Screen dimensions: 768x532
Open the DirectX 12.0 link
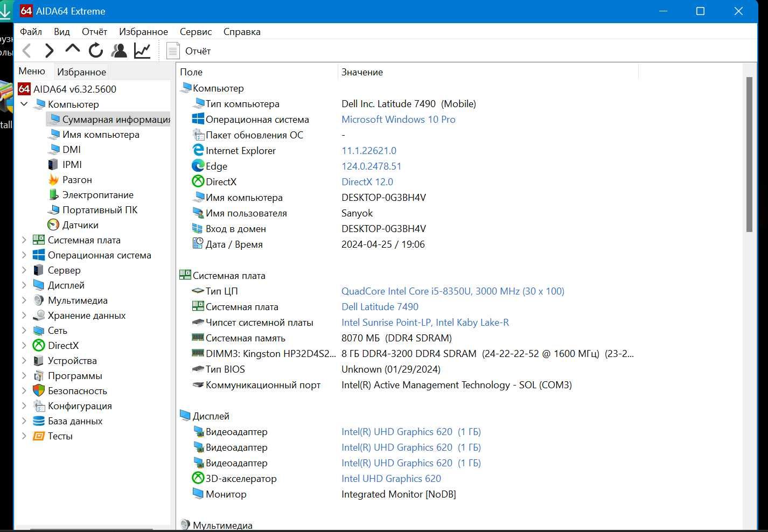[367, 181]
